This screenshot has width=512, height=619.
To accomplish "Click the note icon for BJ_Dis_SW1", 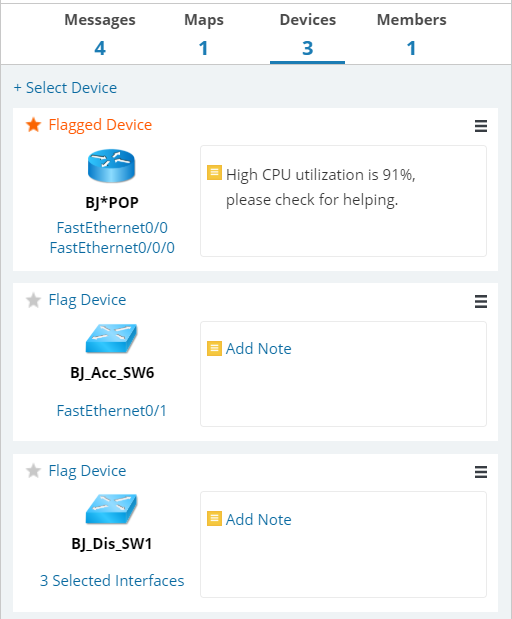I will (214, 519).
